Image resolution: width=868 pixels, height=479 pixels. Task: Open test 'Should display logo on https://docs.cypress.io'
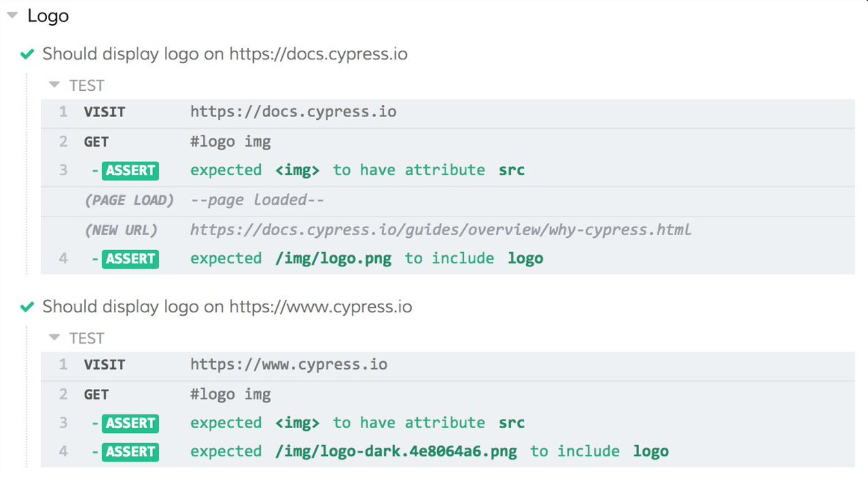[225, 54]
